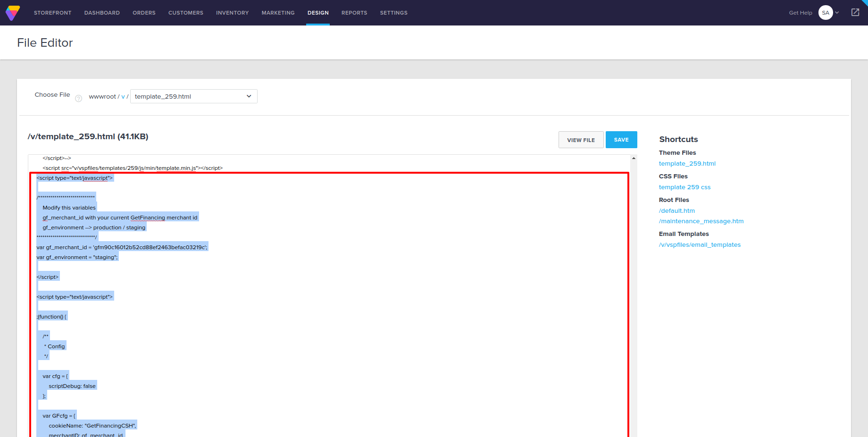This screenshot has width=868, height=437.
Task: Expand the account dropdown chevron beside SA
Action: click(837, 13)
